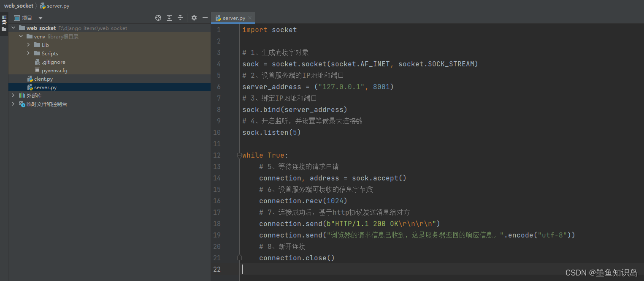Click the Collapse All icon in project toolbar
Image resolution: width=644 pixels, height=281 pixels.
coord(180,18)
